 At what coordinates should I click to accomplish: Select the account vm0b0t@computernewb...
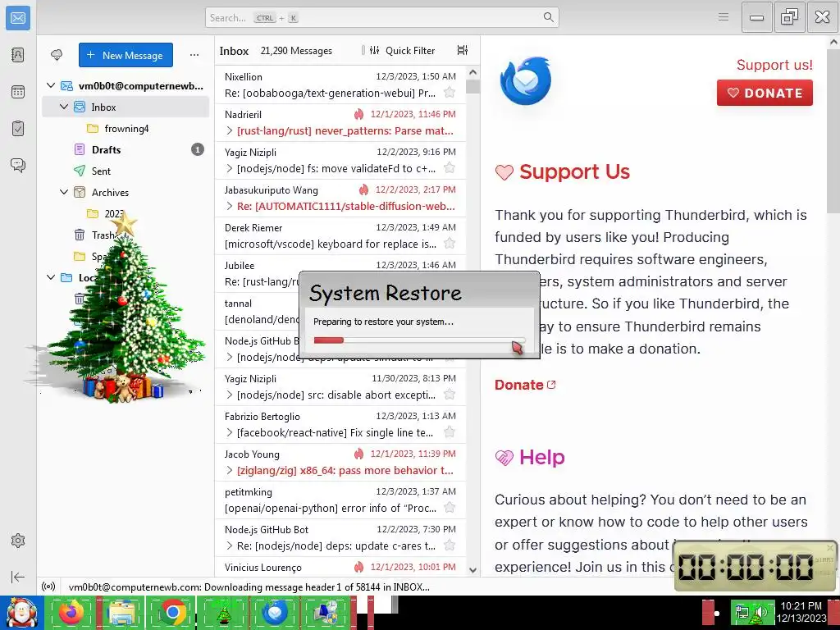(x=126, y=85)
